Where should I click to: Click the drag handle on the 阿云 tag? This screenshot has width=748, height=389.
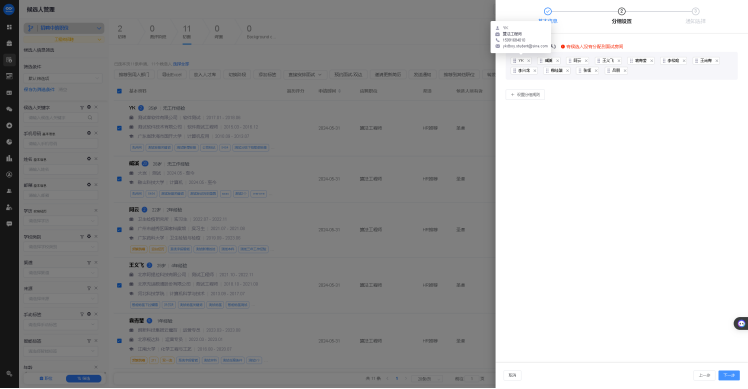tap(570, 61)
